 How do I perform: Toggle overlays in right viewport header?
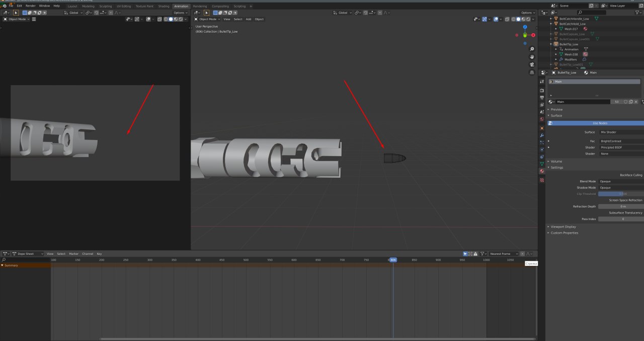pos(496,19)
